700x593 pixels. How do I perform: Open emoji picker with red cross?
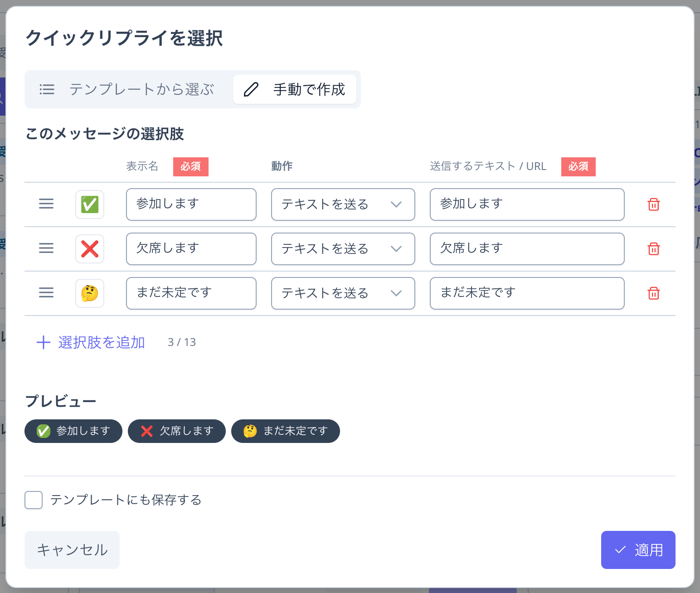coord(90,249)
